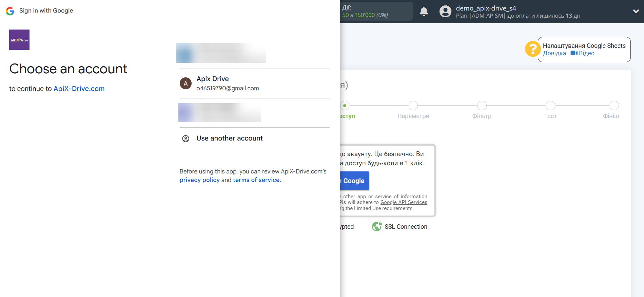Screen dimensions: 644x297
Task: Open the terms of service link
Action: [256, 180]
